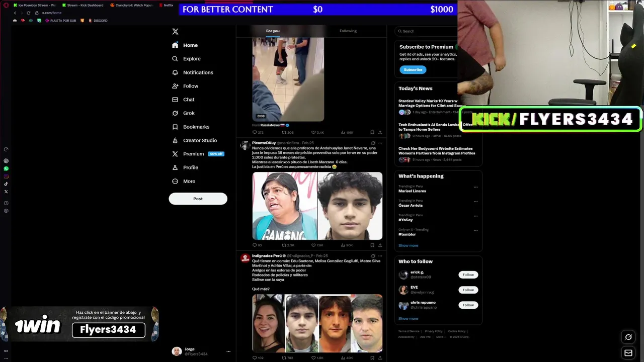Open the DISCORD bookmark in bookmarks bar
The image size is (644, 362).
(98, 21)
